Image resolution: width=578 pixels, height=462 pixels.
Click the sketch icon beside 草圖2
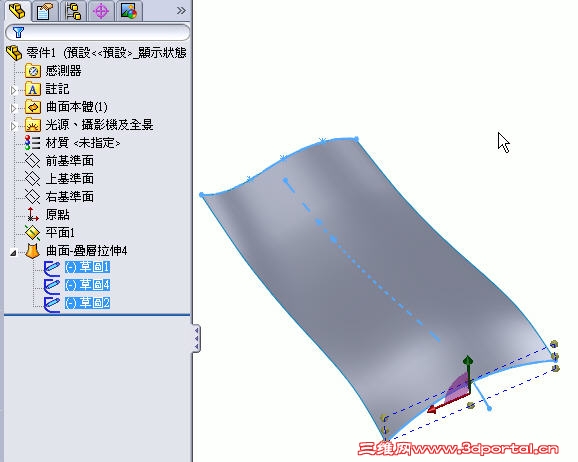52,304
